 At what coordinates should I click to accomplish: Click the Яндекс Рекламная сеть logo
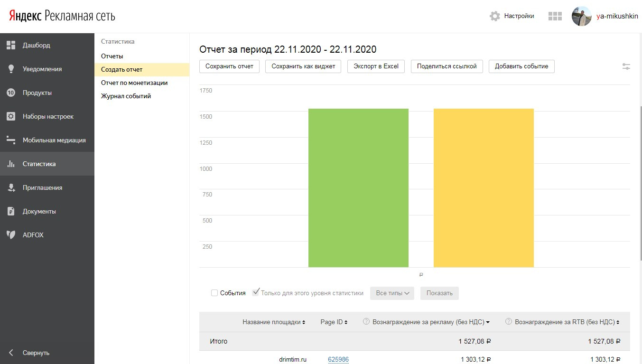tap(62, 16)
